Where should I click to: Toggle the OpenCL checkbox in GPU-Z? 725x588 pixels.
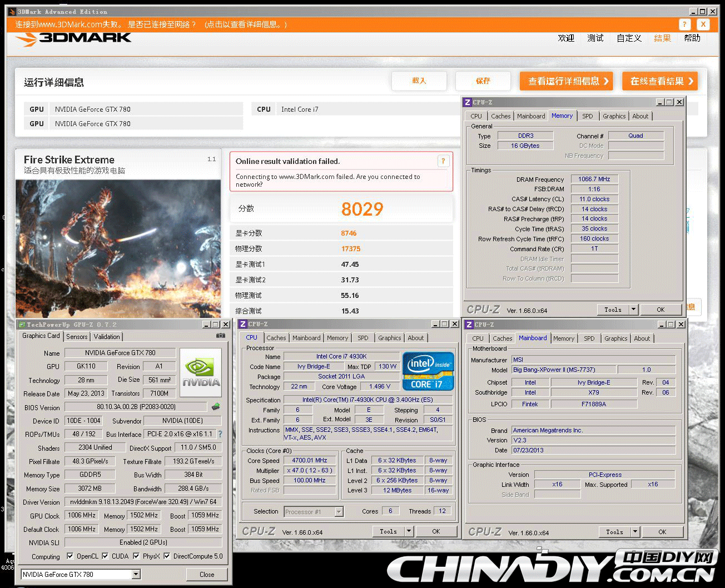(70, 556)
